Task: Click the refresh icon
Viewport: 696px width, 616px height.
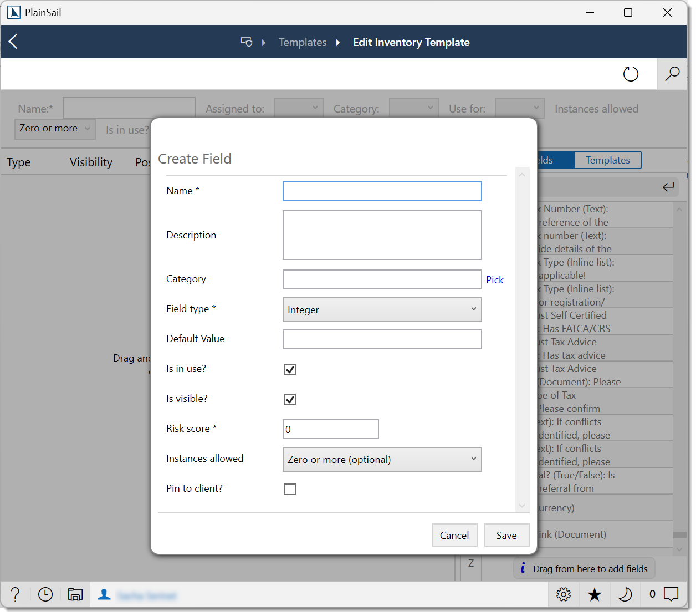Action: [631, 74]
